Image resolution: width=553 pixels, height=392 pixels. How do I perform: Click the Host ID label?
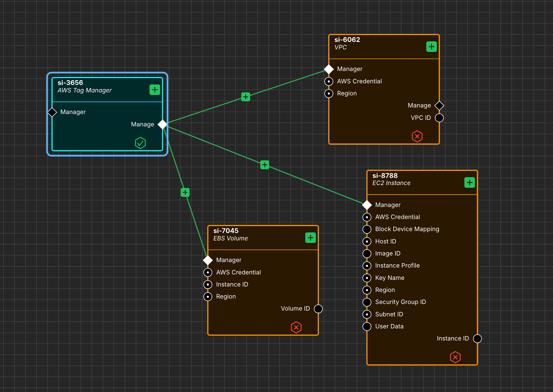(386, 242)
